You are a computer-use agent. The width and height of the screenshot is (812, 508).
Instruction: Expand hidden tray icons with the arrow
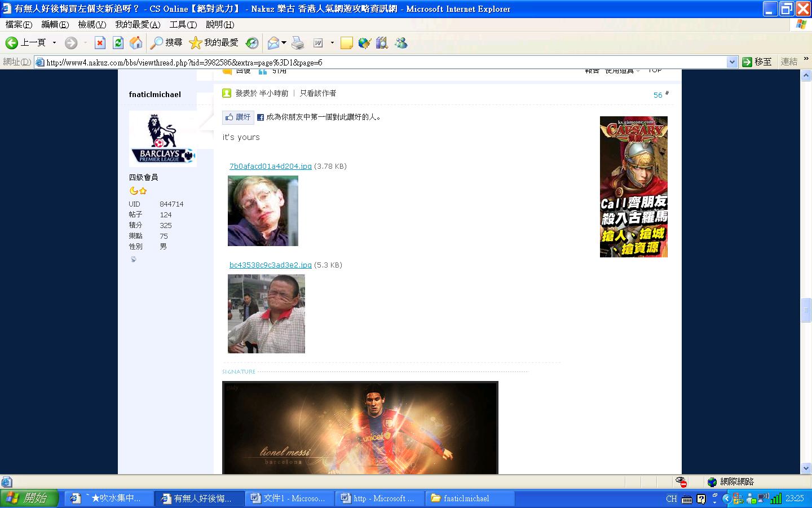coord(727,499)
